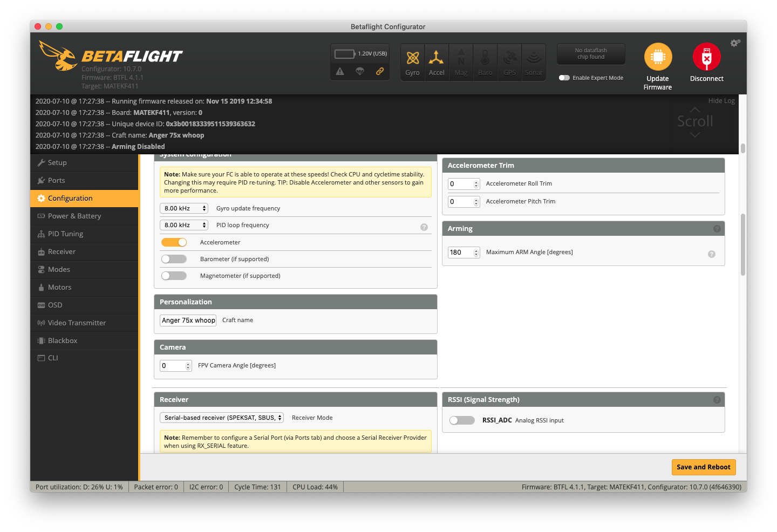Open the Receiver tab in sidebar
Viewport: 777px width, 532px height.
[85, 251]
